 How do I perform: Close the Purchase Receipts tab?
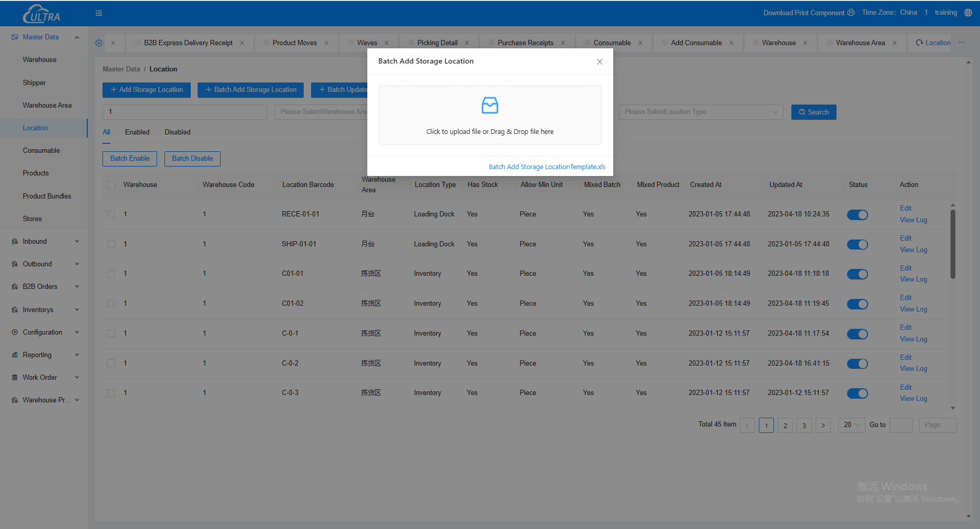click(563, 43)
